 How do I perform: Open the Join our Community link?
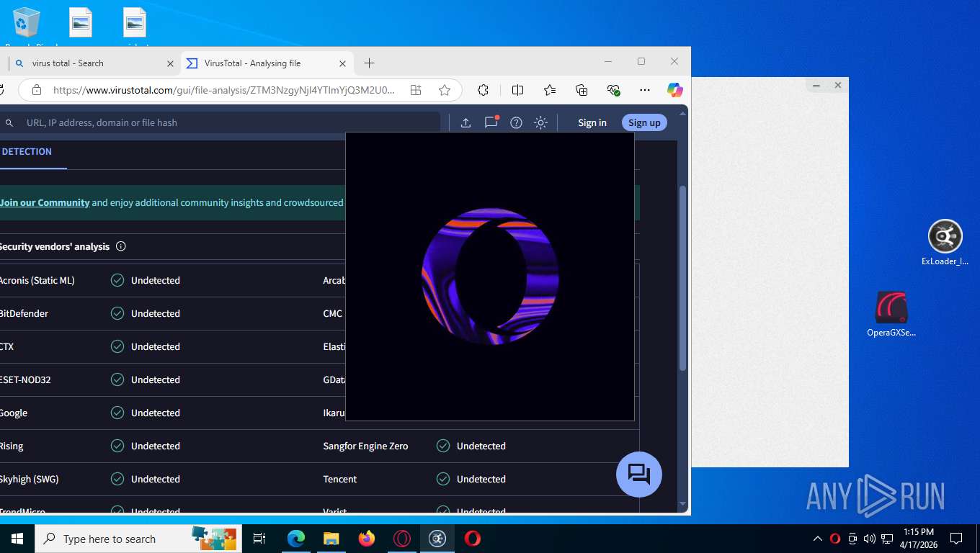[x=45, y=202]
